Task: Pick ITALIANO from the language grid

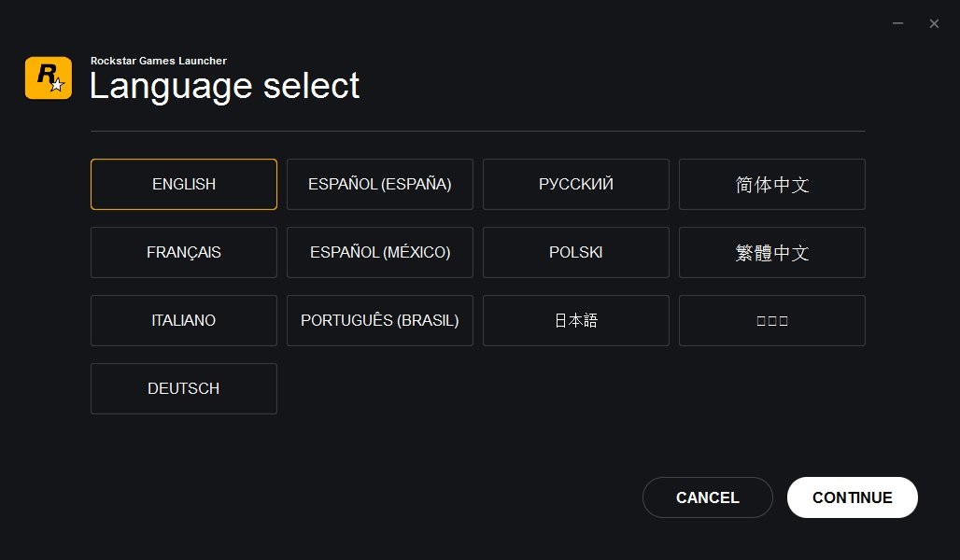Action: point(184,321)
